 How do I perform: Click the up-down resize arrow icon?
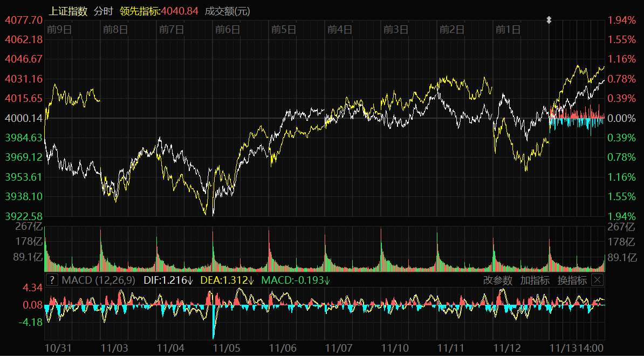pos(549,20)
